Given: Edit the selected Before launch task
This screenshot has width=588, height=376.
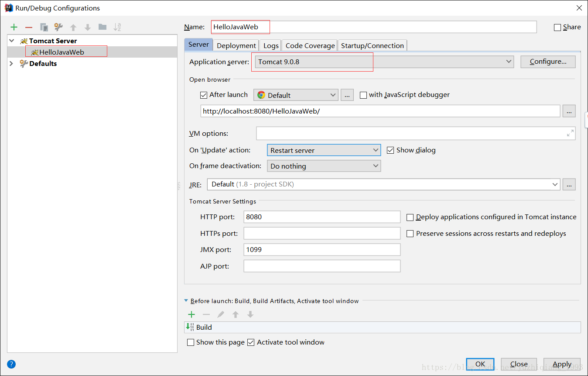Looking at the screenshot, I should click(221, 314).
